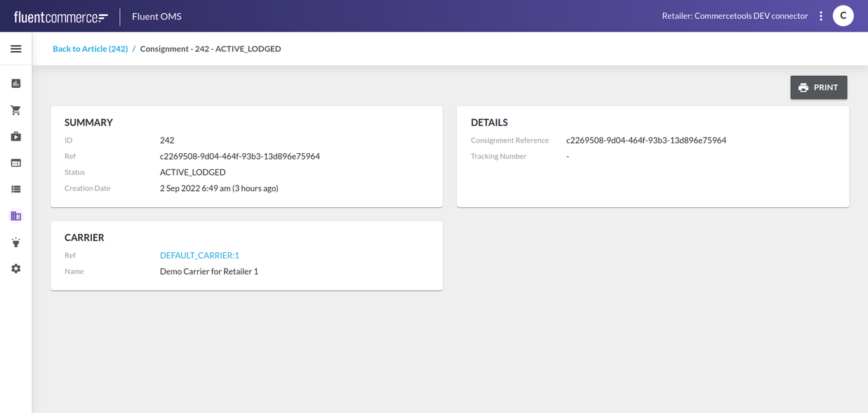The width and height of the screenshot is (868, 413).
Task: Click the lightbulb insights icon in sidebar
Action: (x=15, y=242)
